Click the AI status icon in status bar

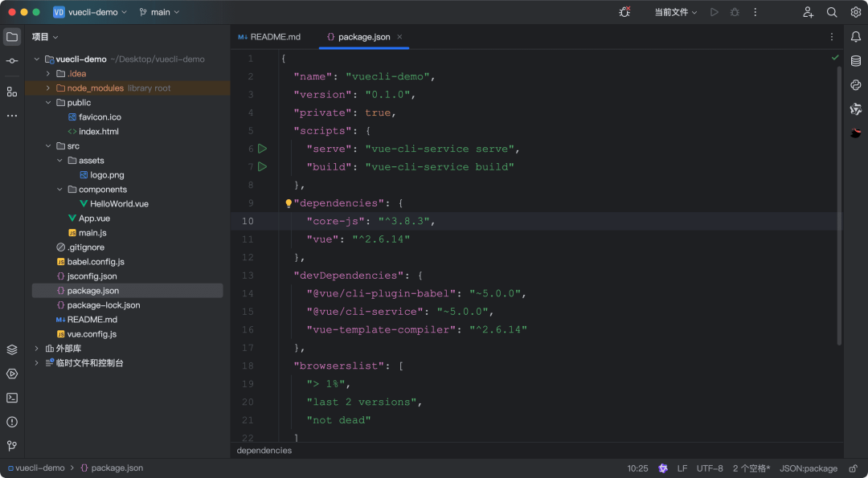pyautogui.click(x=663, y=468)
